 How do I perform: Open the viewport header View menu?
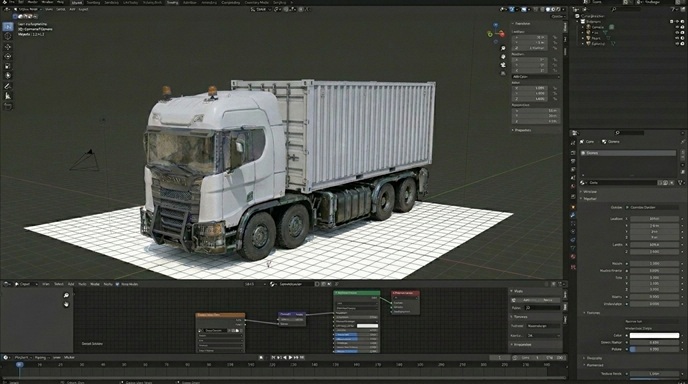(49, 9)
